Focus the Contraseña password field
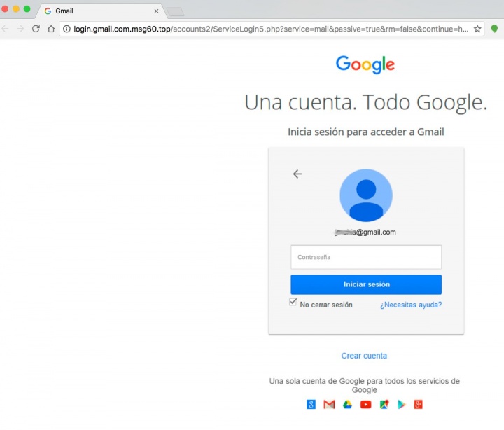This screenshot has height=430, width=504. click(x=366, y=257)
